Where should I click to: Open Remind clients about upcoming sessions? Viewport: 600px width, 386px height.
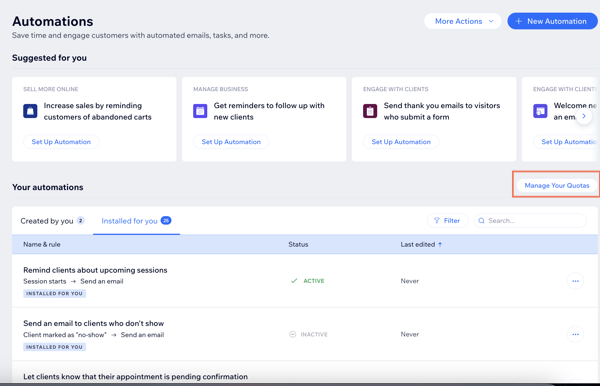tap(95, 270)
